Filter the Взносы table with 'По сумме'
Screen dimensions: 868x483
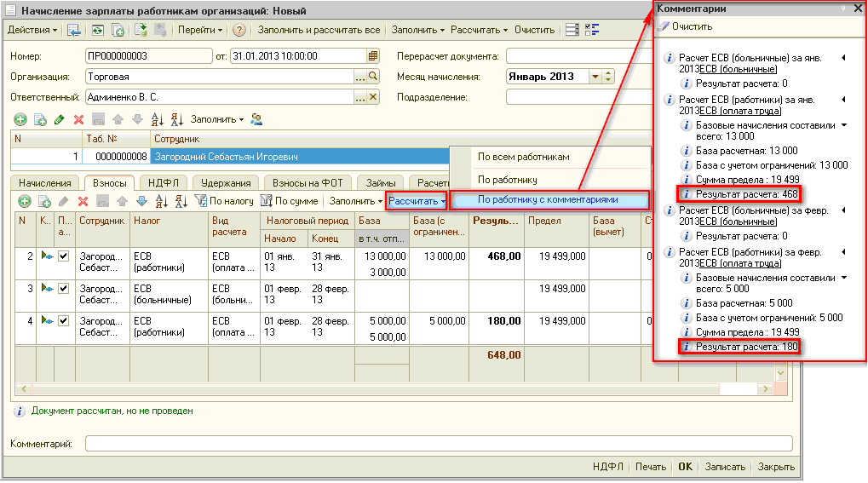290,201
